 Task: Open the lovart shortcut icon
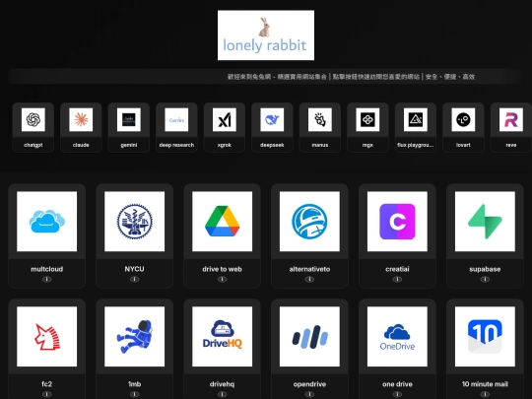tap(463, 119)
